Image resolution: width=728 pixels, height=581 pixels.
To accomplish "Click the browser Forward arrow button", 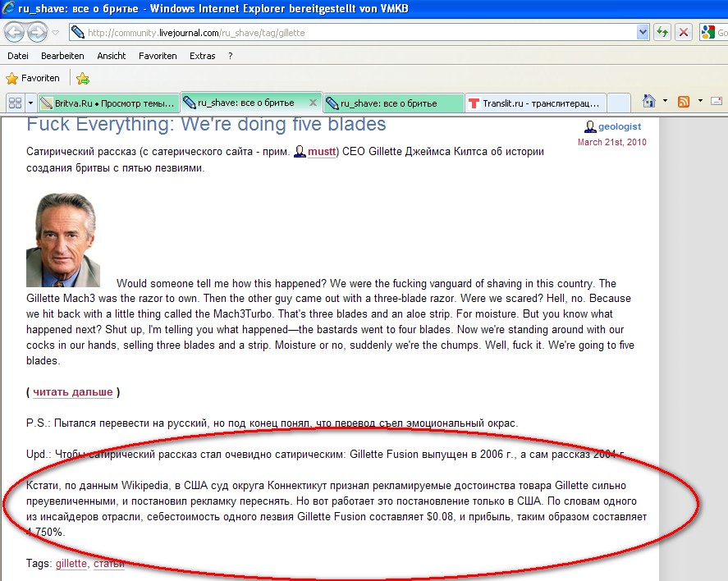I will pos(37,33).
